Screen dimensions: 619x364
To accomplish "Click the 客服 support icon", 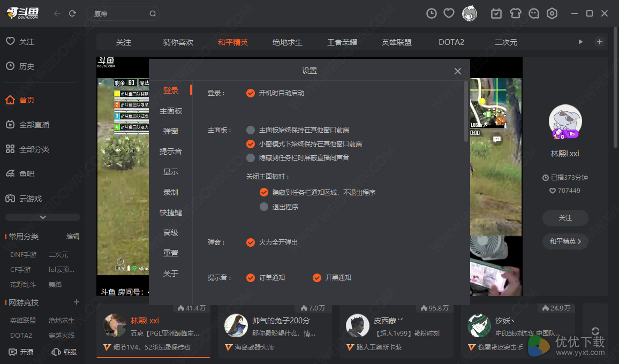I will pyautogui.click(x=64, y=352).
